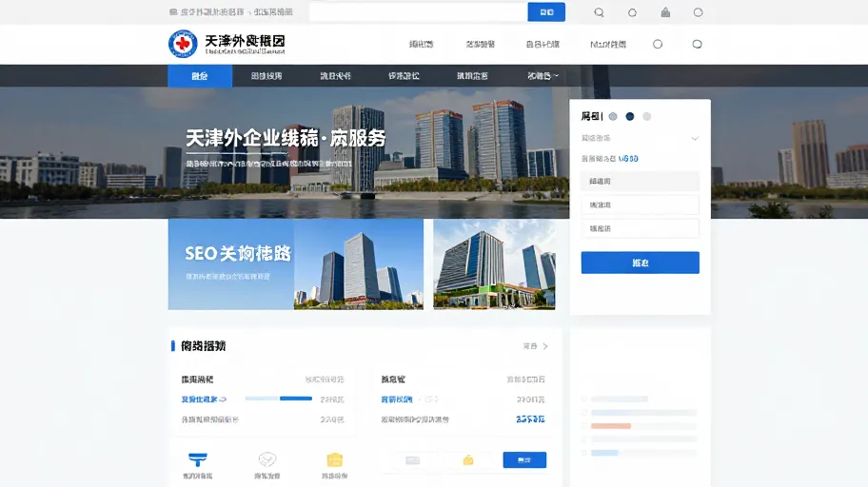Click the blue search button beside the top search box
Image resolution: width=868 pixels, height=487 pixels.
tap(546, 12)
